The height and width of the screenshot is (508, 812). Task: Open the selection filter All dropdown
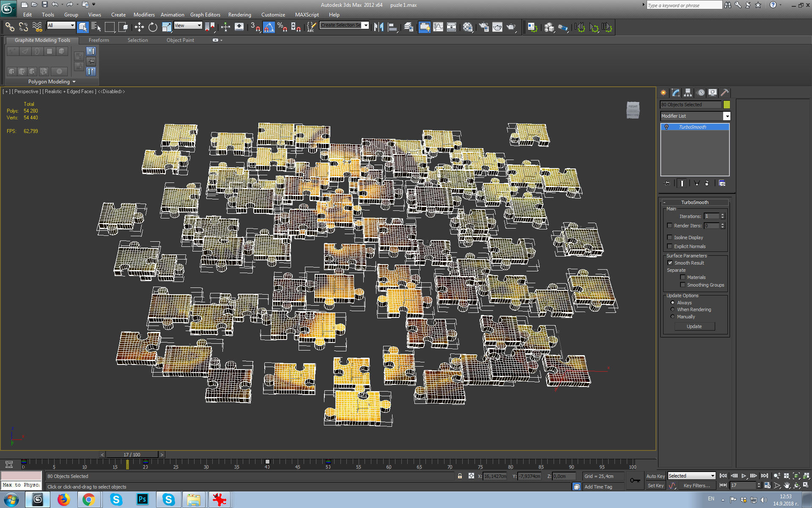pyautogui.click(x=61, y=25)
